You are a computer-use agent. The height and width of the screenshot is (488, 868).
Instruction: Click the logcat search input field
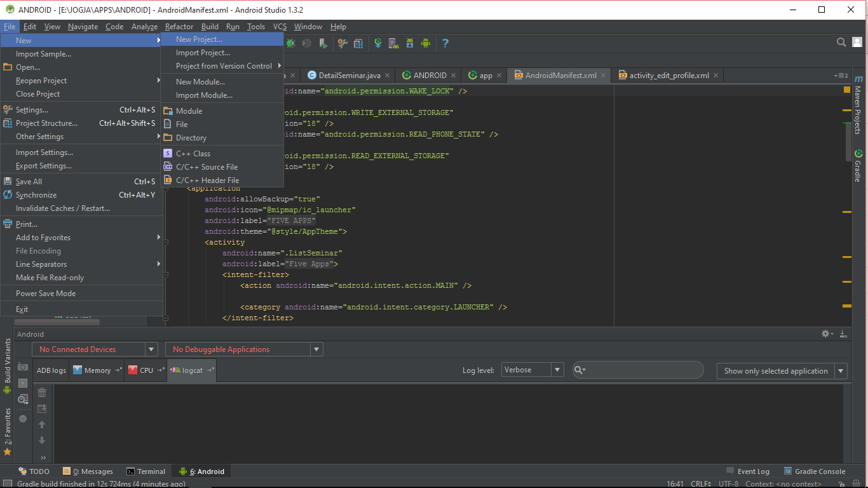[x=637, y=370]
